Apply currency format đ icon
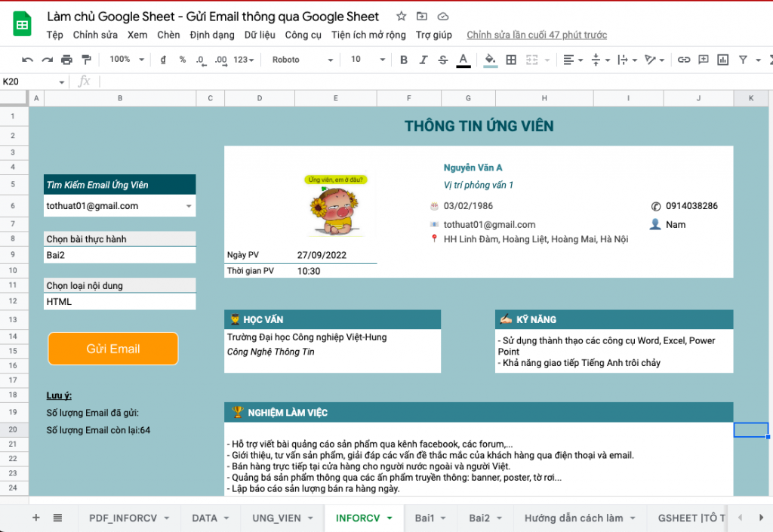773x532 pixels. [x=163, y=60]
